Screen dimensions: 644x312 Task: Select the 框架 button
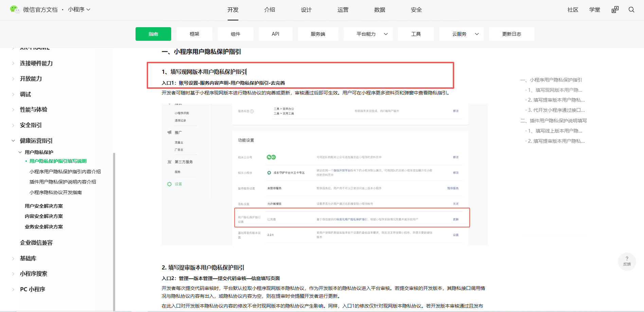click(x=195, y=34)
